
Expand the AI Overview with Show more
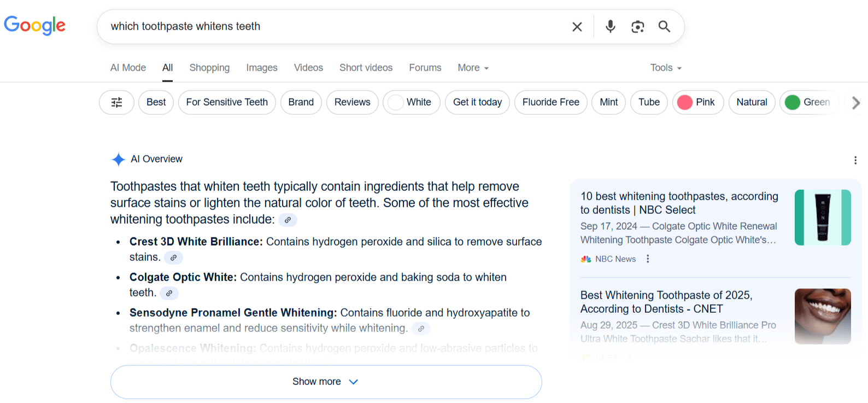(x=326, y=382)
